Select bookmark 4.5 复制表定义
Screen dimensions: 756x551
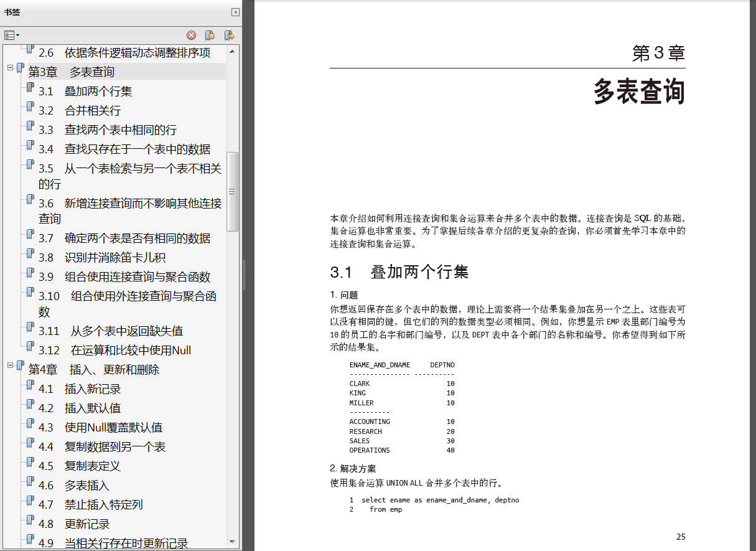tap(80, 466)
